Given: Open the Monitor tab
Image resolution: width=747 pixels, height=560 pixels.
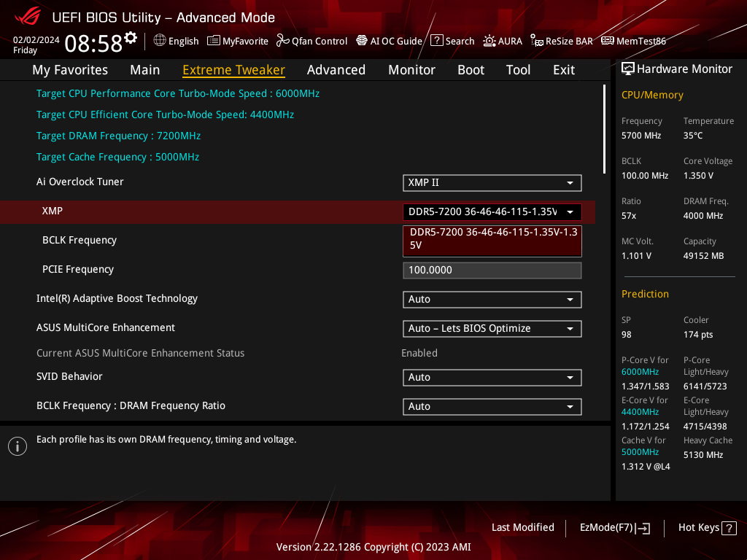Looking at the screenshot, I should coord(411,70).
